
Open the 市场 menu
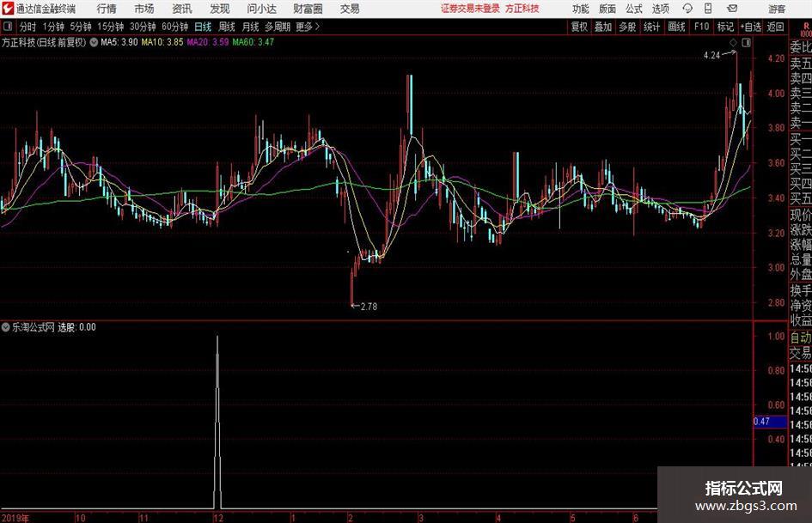click(144, 9)
